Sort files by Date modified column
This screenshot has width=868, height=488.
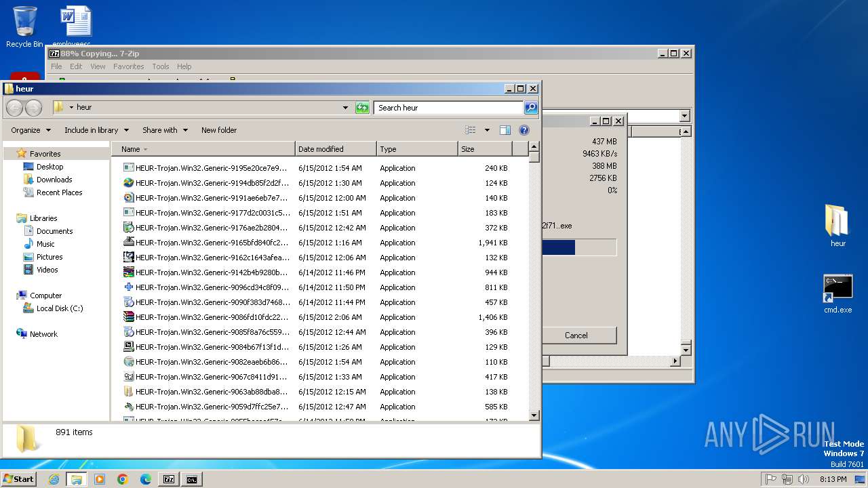pyautogui.click(x=336, y=149)
